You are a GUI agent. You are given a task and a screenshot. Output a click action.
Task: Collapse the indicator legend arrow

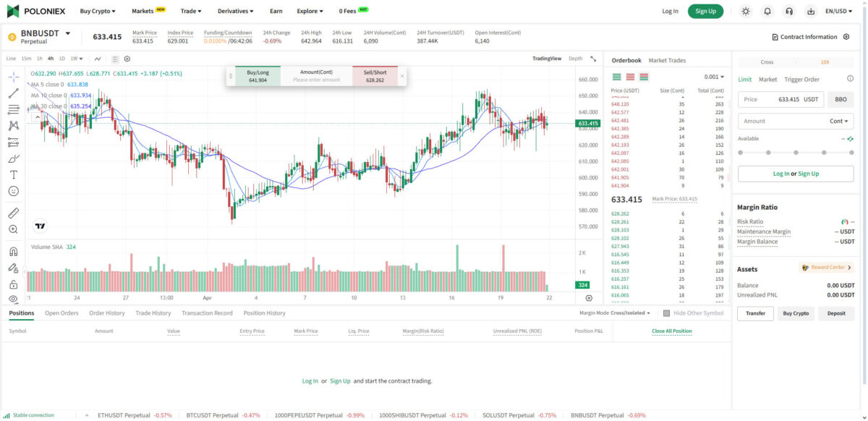tap(37, 116)
